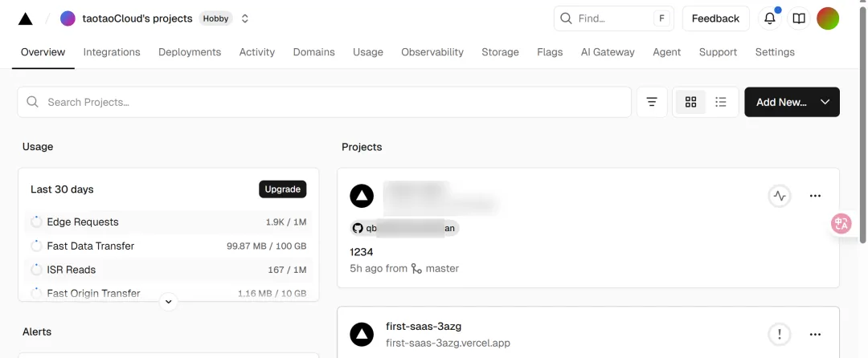Click the project filter icon
Viewport: 868px width, 358px height.
[652, 102]
